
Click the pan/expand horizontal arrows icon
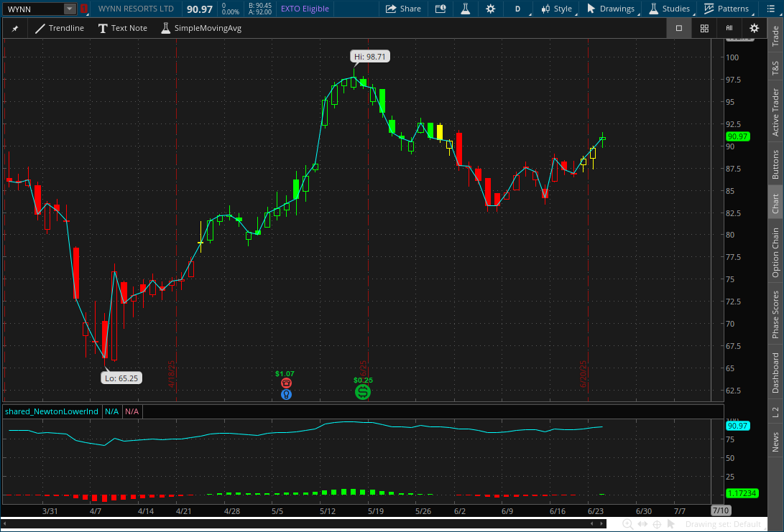tap(642, 524)
